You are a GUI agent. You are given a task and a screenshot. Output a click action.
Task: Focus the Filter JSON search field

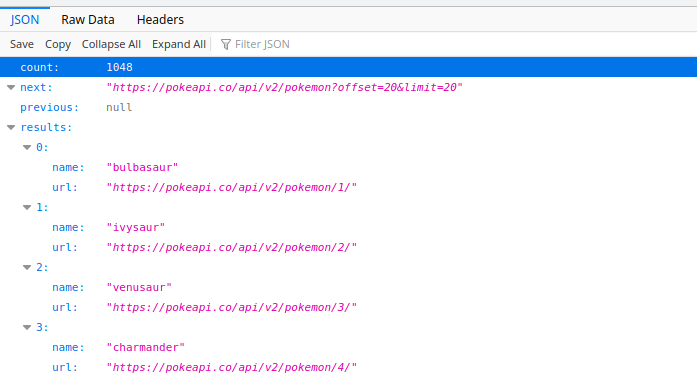click(x=453, y=44)
